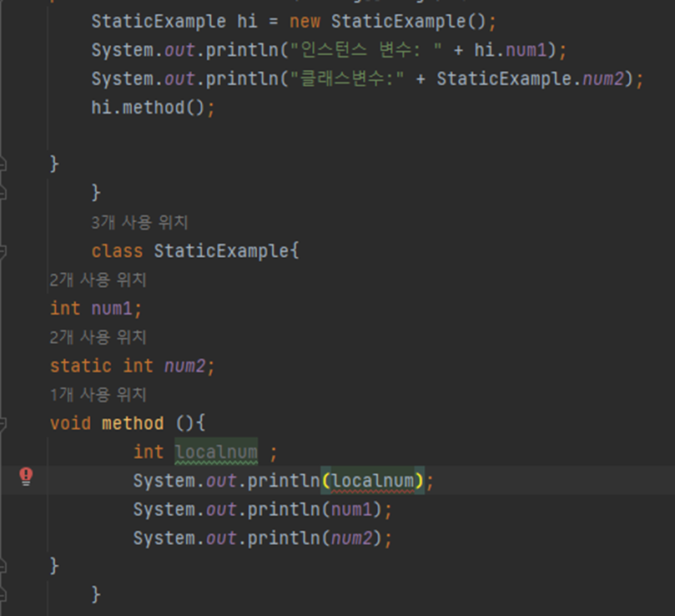Click the "new" keyword
The image size is (675, 616).
coord(305,21)
